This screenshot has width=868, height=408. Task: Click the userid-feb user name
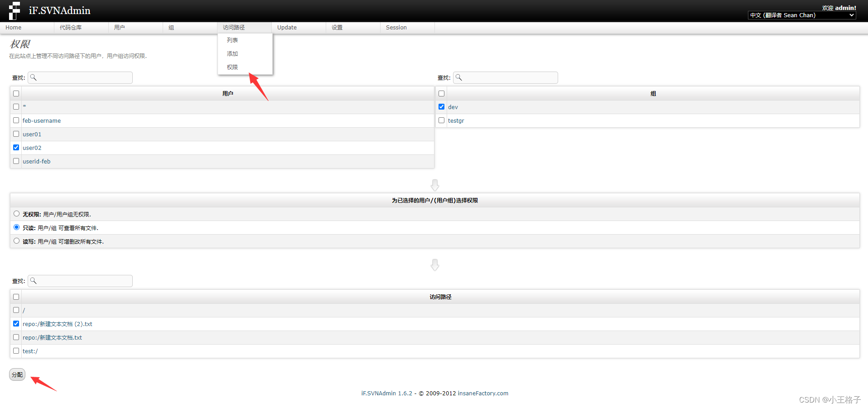pyautogui.click(x=37, y=162)
